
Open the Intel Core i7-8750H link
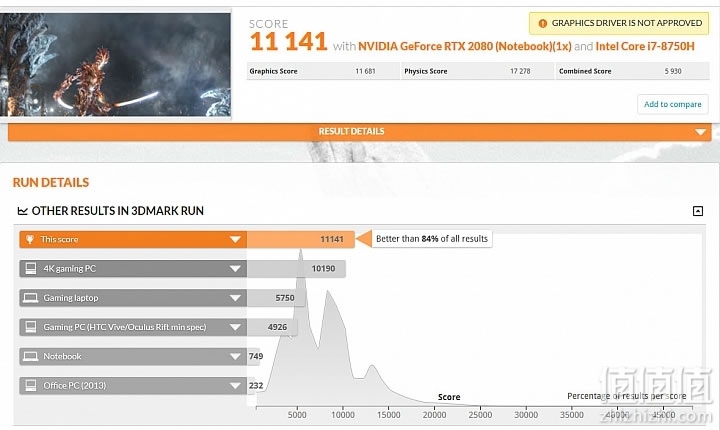(645, 46)
